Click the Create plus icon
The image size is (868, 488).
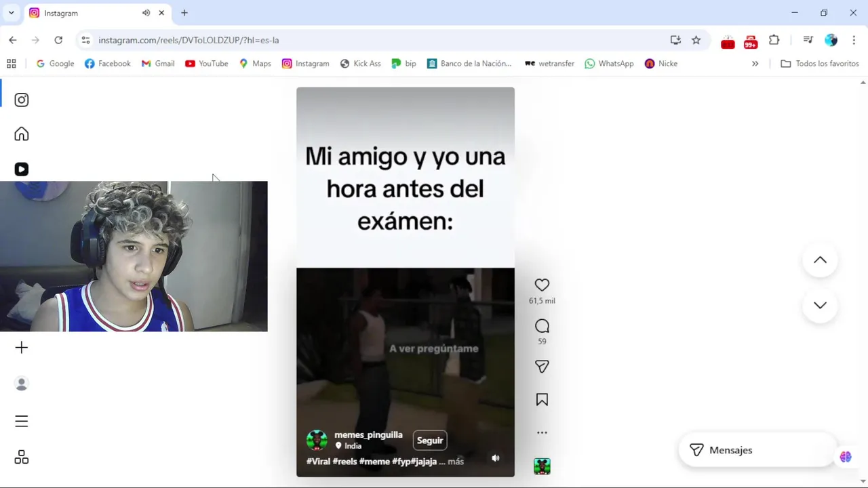(x=22, y=348)
